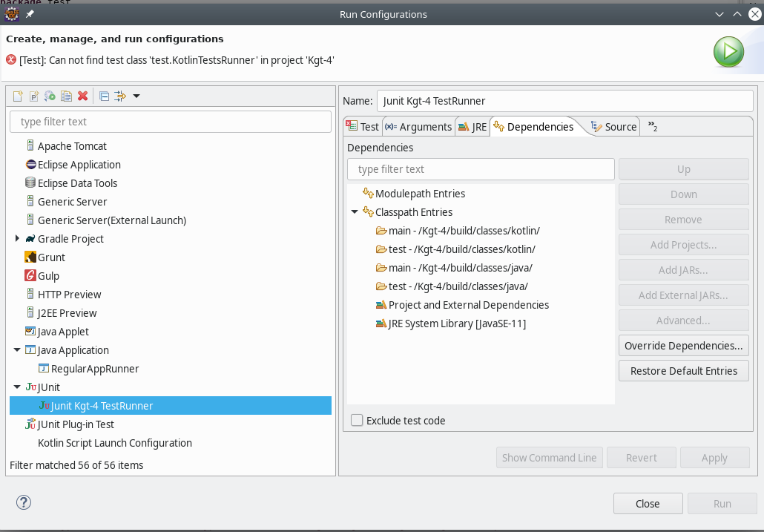Show hidden tabs via overflow chevron
764x532 pixels.
point(653,127)
